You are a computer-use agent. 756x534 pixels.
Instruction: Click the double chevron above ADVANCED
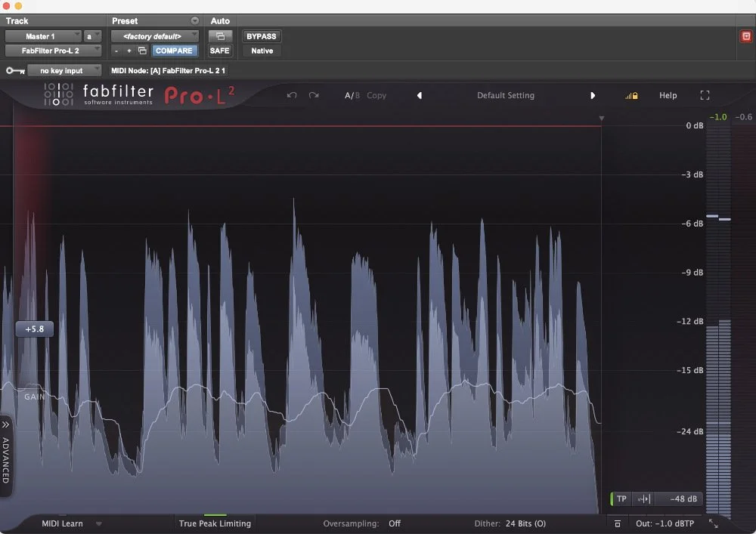[x=5, y=424]
